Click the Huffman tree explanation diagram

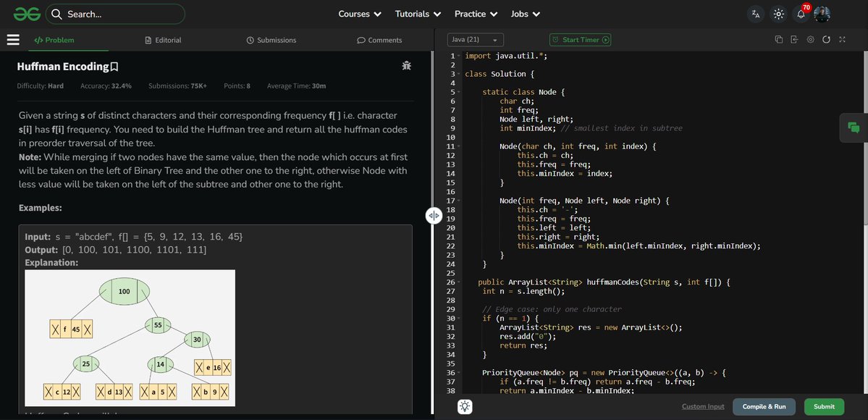tap(130, 338)
